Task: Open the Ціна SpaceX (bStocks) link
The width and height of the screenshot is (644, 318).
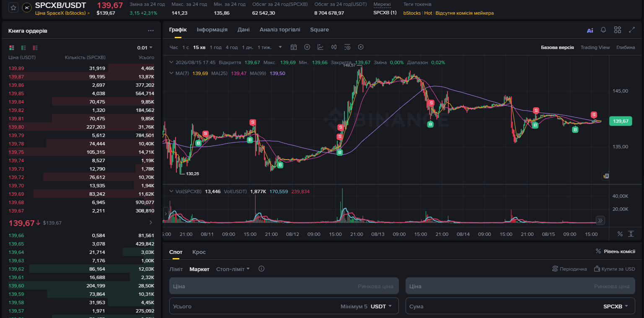Action: [62, 13]
